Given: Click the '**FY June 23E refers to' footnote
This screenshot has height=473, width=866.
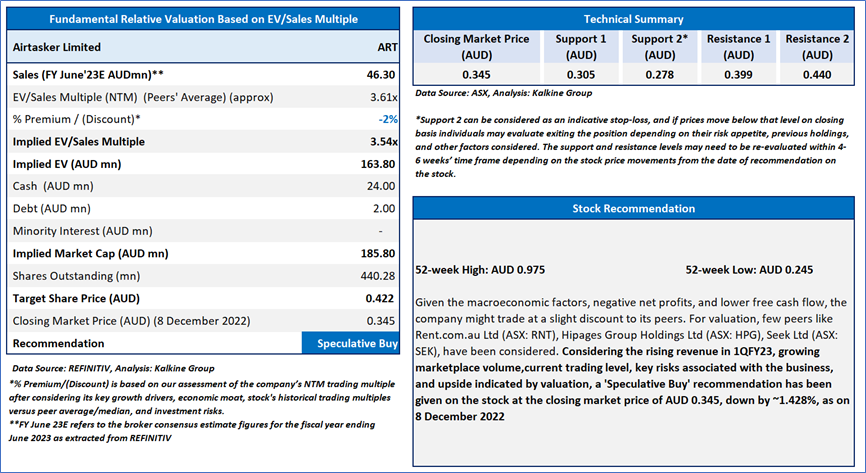Looking at the screenshot, I should point(192,432).
